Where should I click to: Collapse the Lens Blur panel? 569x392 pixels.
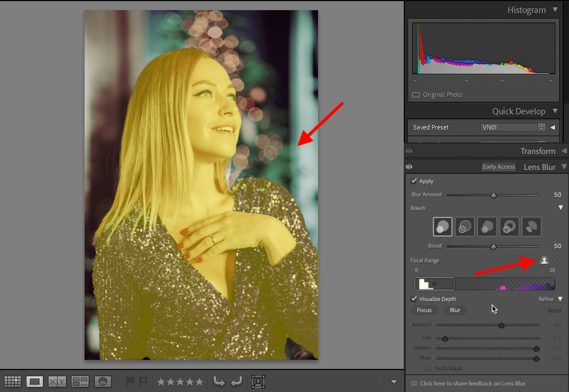[564, 167]
